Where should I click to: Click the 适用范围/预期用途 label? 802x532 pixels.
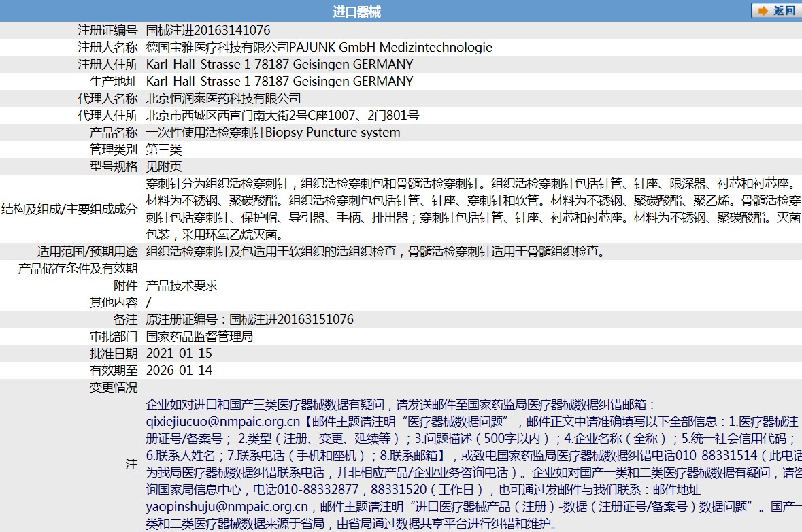point(88,251)
